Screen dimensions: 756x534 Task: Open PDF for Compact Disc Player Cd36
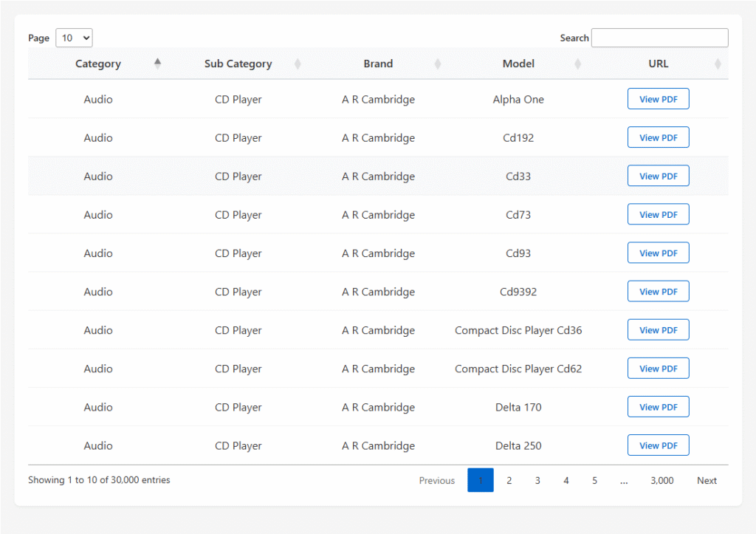658,330
